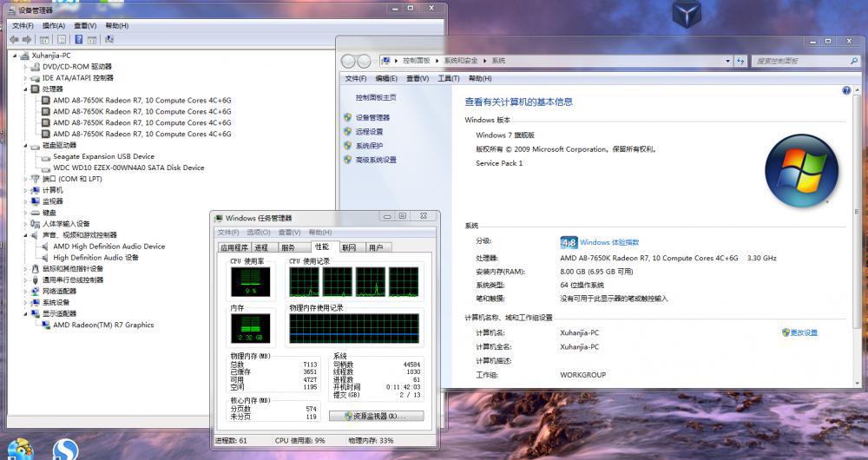This screenshot has width=868, height=460.
Task: Collapse the 处理器 node
Action: (x=25, y=89)
